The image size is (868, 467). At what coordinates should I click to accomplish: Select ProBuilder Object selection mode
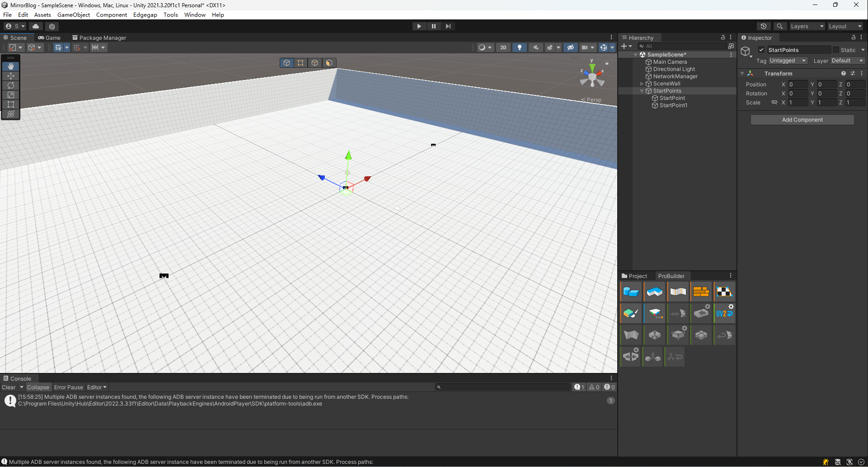point(287,63)
